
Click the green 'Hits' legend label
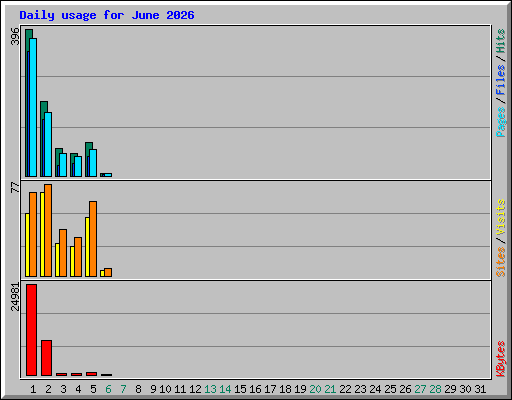pyautogui.click(x=500, y=41)
